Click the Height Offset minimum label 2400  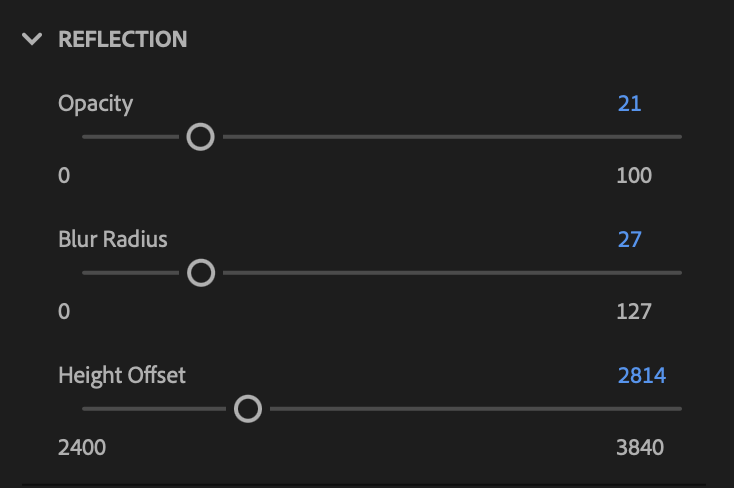pos(82,447)
